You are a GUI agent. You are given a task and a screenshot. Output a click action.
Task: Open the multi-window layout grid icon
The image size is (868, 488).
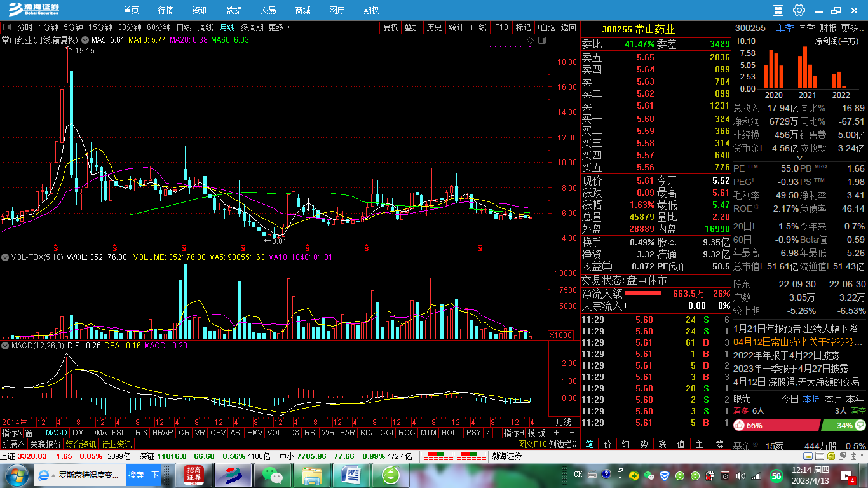click(x=778, y=10)
